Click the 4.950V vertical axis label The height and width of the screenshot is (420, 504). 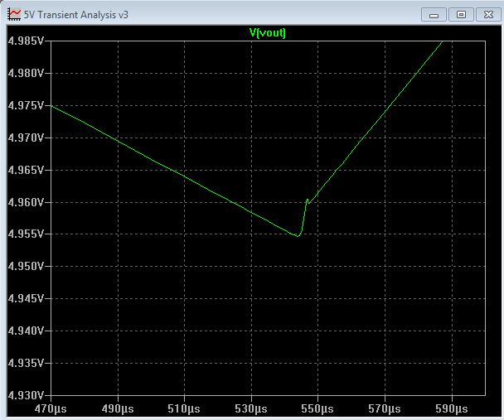(26, 266)
